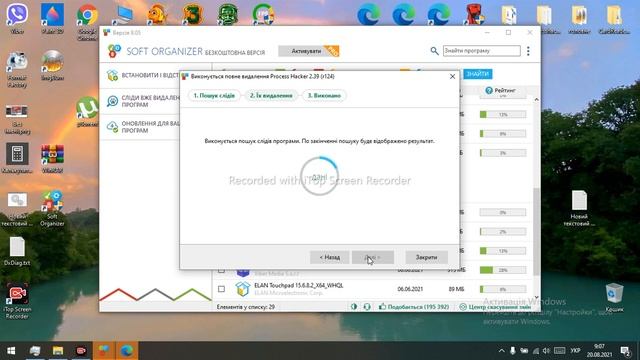Click the Активувати button

pyautogui.click(x=309, y=51)
